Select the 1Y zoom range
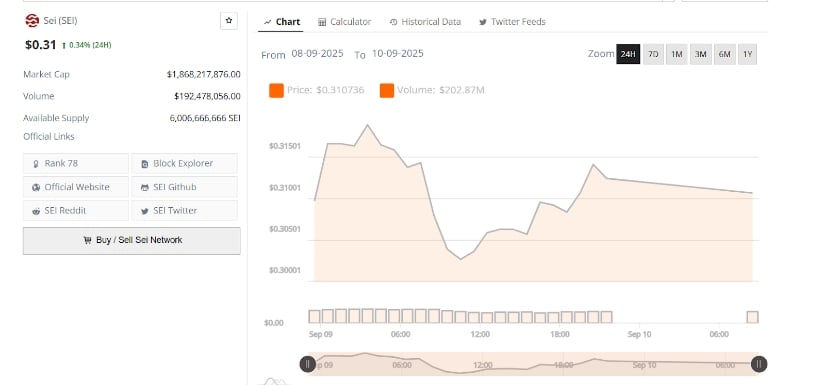The image size is (825, 385). pos(748,54)
